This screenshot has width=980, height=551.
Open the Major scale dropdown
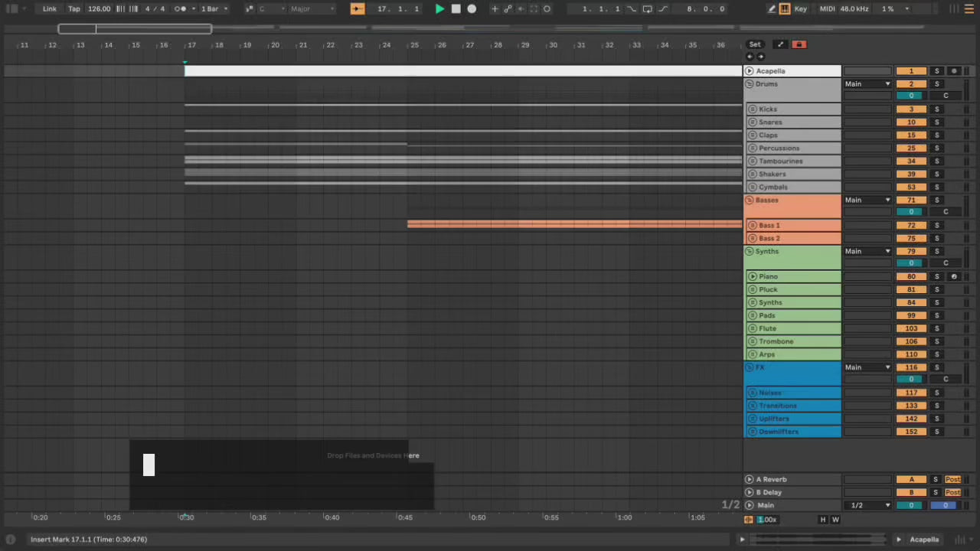[x=312, y=9]
